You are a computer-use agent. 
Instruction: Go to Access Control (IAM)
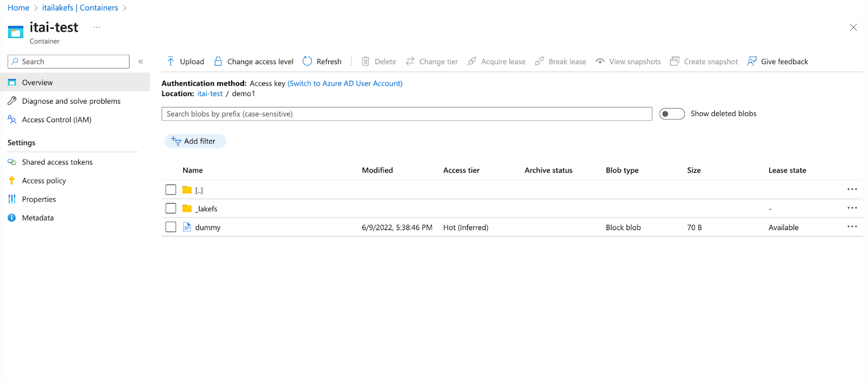75,119
